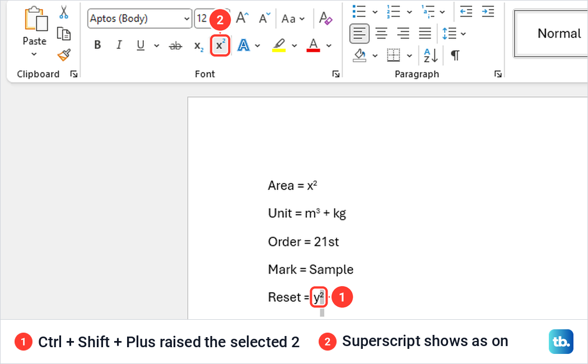The width and height of the screenshot is (588, 364).
Task: Apply numbered list
Action: [393, 11]
